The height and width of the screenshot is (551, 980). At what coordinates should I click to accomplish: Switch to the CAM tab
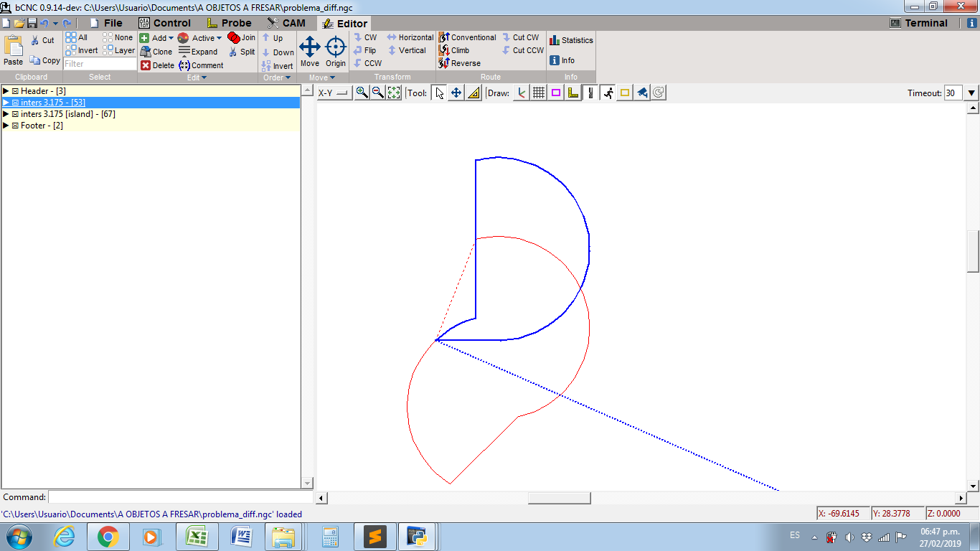coord(288,22)
